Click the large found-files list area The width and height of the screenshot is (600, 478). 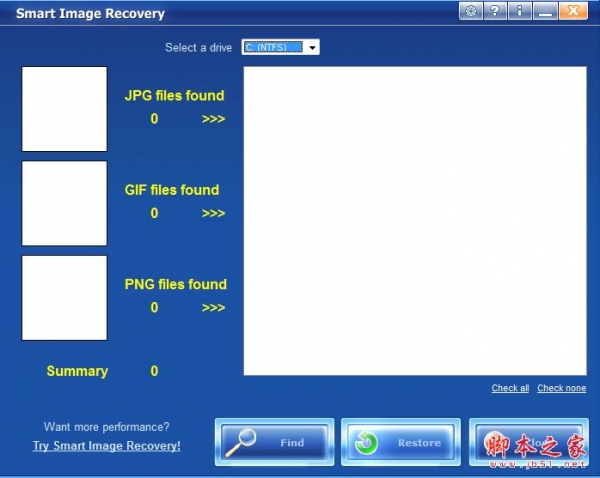[415, 221]
